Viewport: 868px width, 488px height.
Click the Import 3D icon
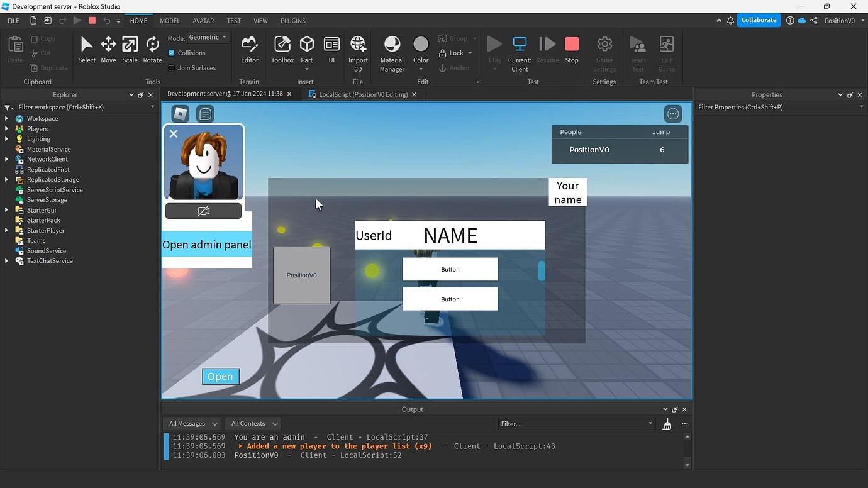[x=358, y=48]
